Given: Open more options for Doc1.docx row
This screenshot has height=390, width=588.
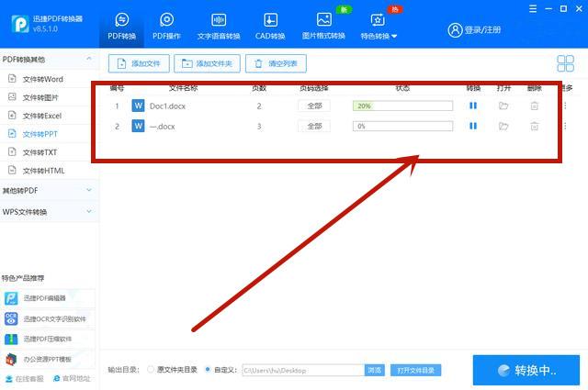Looking at the screenshot, I should (x=565, y=106).
